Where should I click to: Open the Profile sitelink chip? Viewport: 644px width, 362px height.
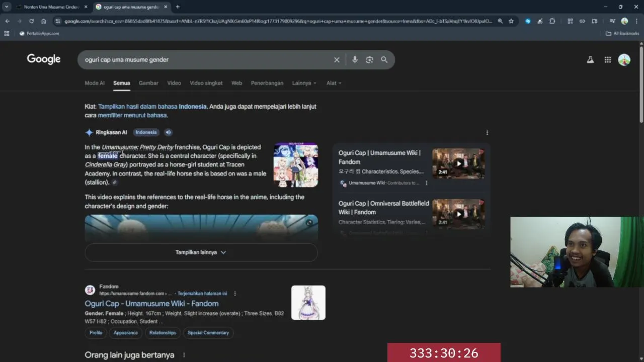click(96, 333)
